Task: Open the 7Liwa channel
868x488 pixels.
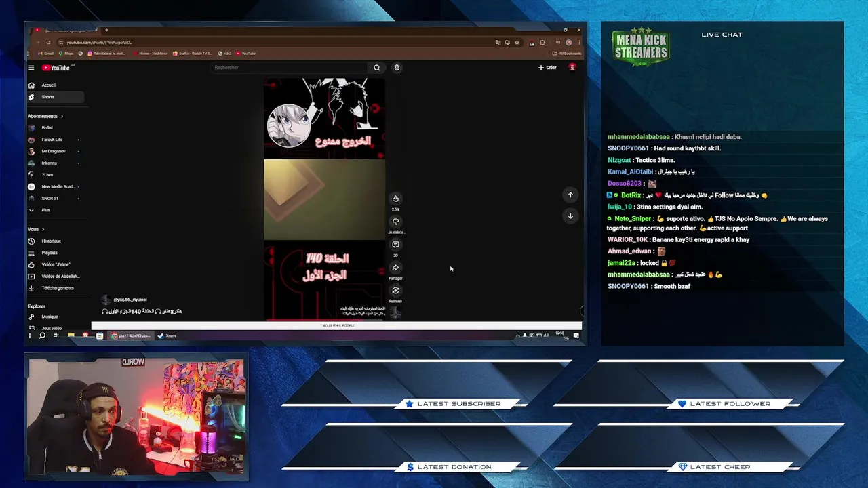Action: click(54, 175)
